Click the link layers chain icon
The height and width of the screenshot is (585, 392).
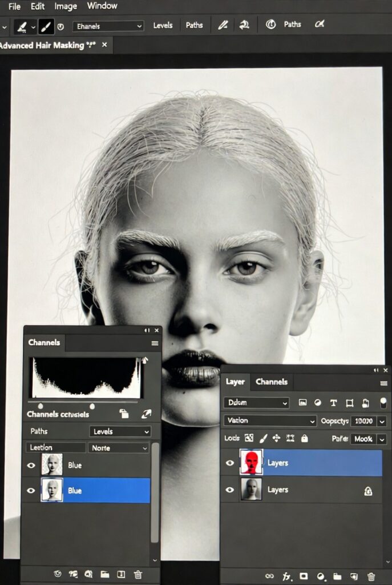(x=269, y=576)
